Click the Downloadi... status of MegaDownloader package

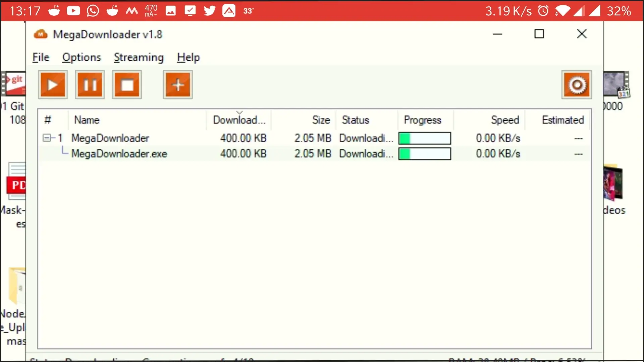pos(366,138)
